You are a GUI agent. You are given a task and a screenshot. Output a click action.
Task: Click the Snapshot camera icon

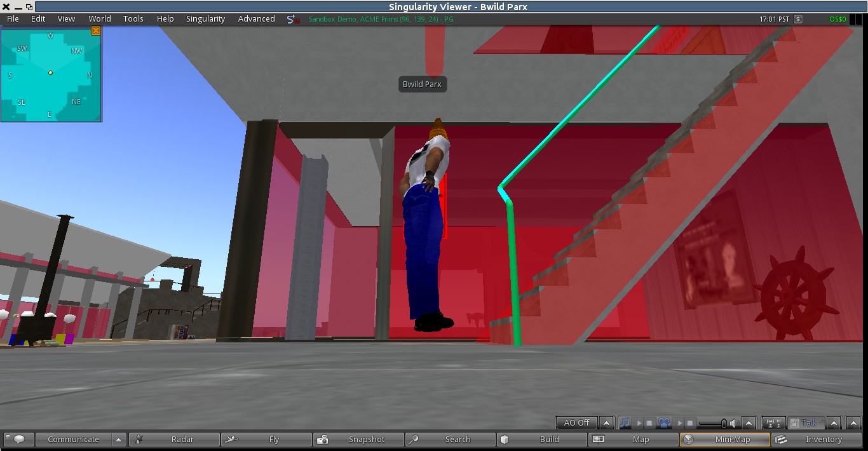coord(322,439)
